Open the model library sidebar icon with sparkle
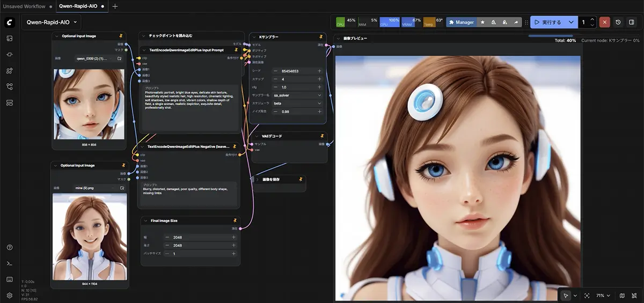Viewport: 644px width, 303px height. (x=9, y=70)
